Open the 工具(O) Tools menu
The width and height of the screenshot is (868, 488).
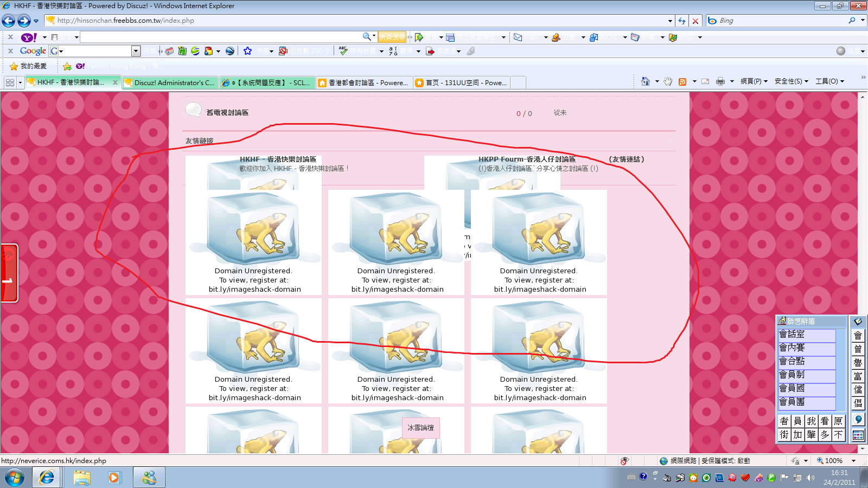(x=830, y=81)
